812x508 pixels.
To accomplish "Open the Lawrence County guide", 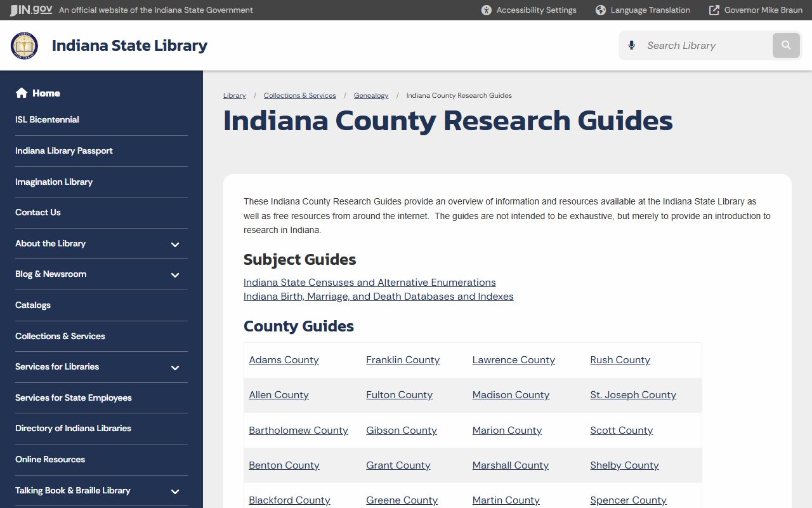I will [514, 360].
